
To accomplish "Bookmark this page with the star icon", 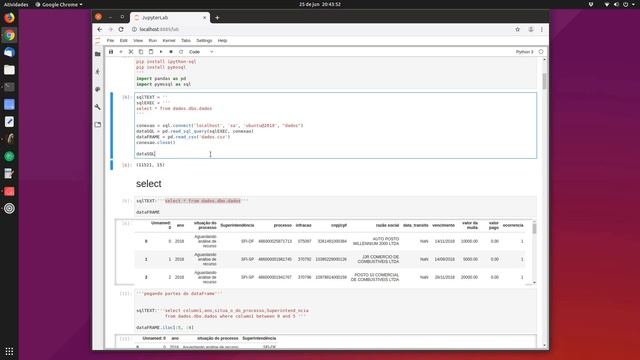I will pos(518,29).
